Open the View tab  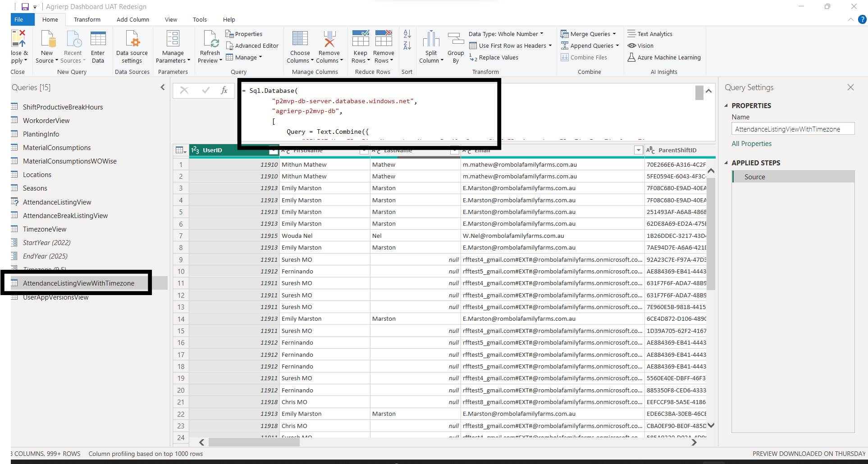[x=171, y=19]
